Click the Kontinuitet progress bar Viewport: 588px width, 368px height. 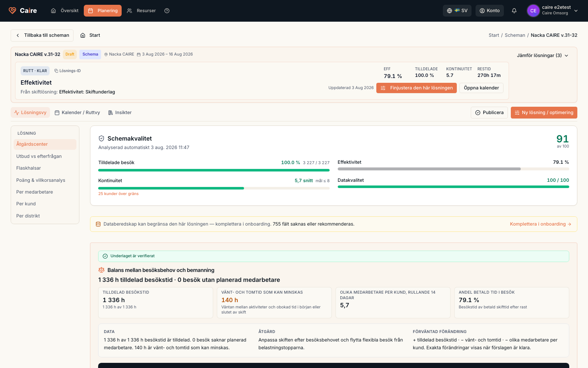pyautogui.click(x=214, y=188)
